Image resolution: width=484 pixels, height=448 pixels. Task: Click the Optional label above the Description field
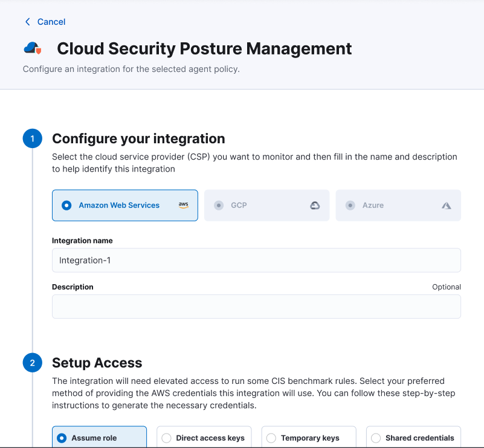tap(447, 287)
